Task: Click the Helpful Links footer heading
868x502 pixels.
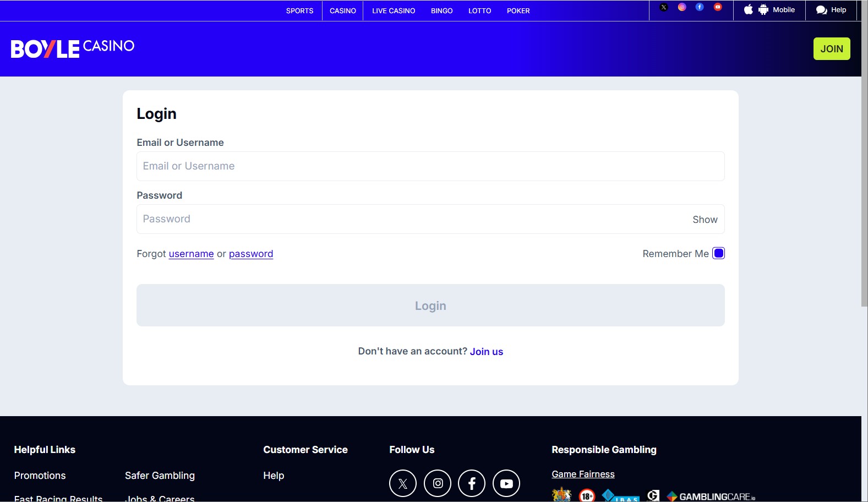Action: coord(45,450)
